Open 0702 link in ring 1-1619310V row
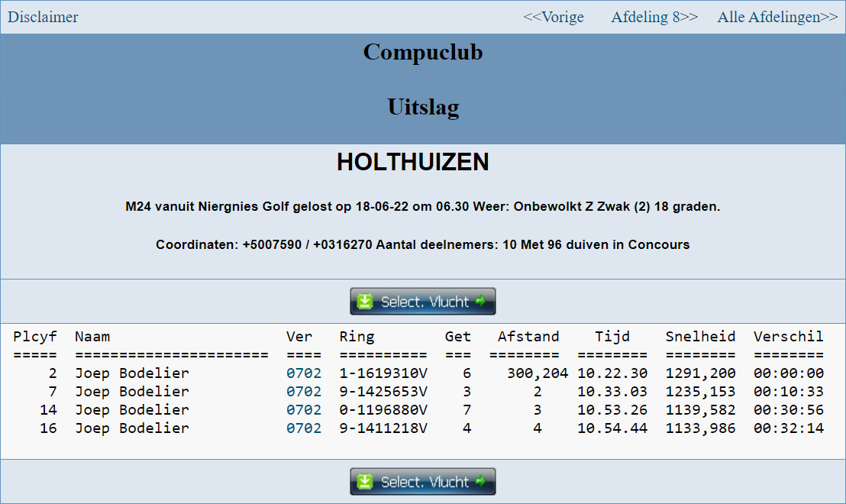The width and height of the screenshot is (846, 504). pos(304,373)
